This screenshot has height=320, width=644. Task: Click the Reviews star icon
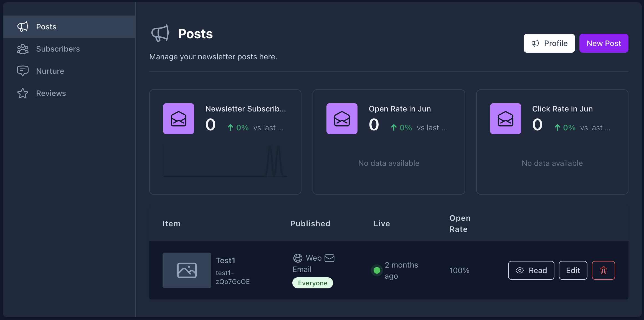(x=23, y=93)
